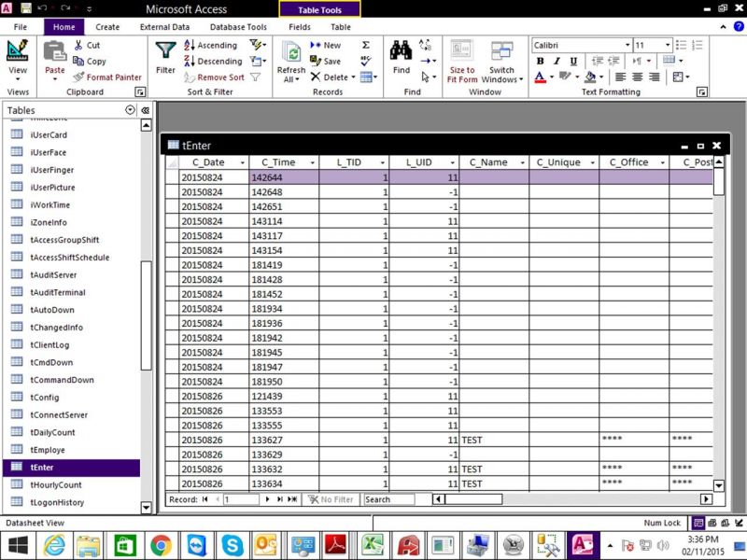The width and height of the screenshot is (747, 560).
Task: Click the Remove Sort icon
Action: (x=214, y=77)
